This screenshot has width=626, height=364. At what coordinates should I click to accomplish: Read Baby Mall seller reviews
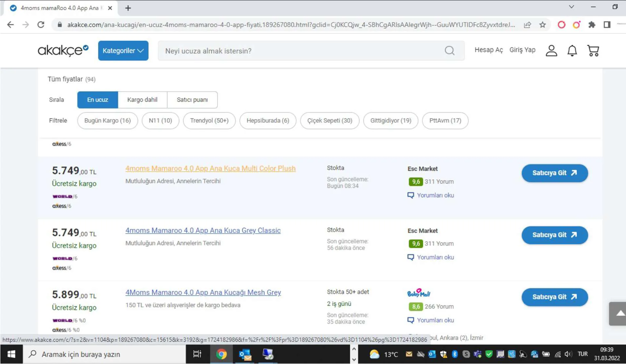431,320
